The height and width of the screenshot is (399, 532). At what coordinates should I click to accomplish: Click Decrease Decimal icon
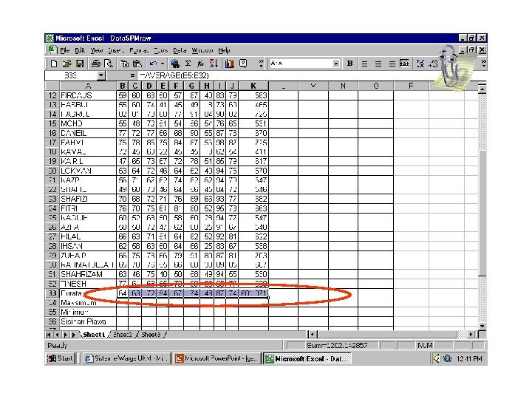(x=433, y=64)
